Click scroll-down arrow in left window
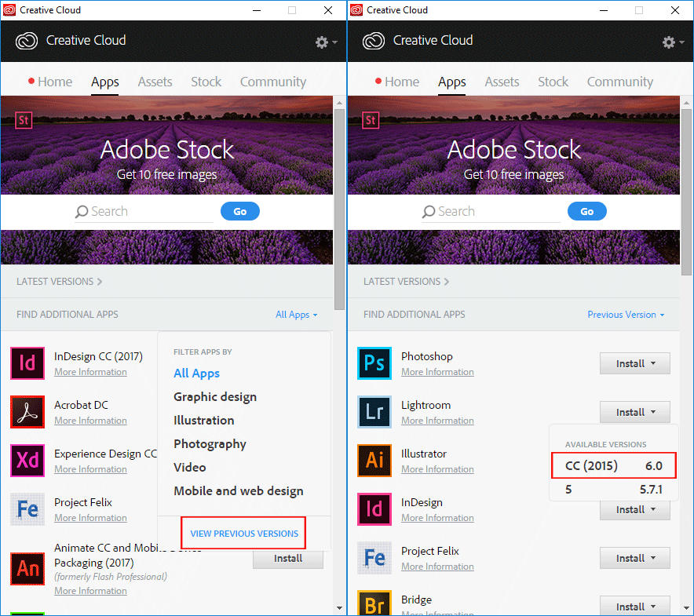Screen dimensions: 694x616 [339, 608]
